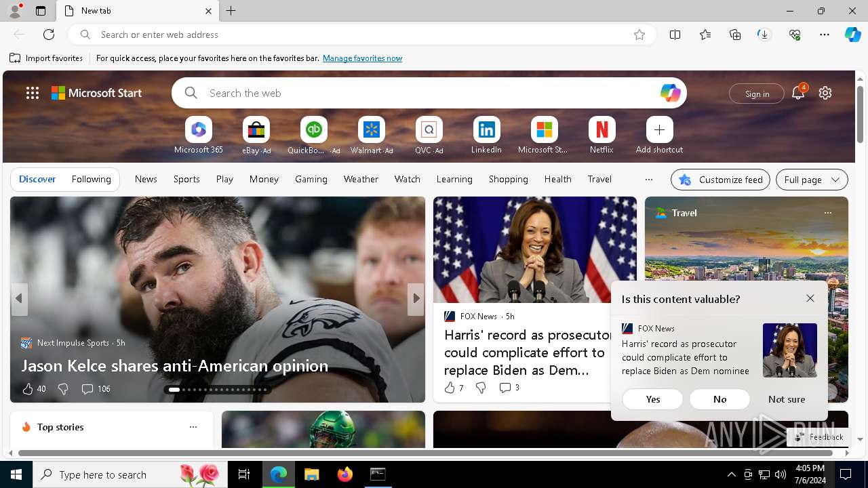The image size is (868, 488).
Task: Click the Sign in button
Action: pyautogui.click(x=757, y=94)
